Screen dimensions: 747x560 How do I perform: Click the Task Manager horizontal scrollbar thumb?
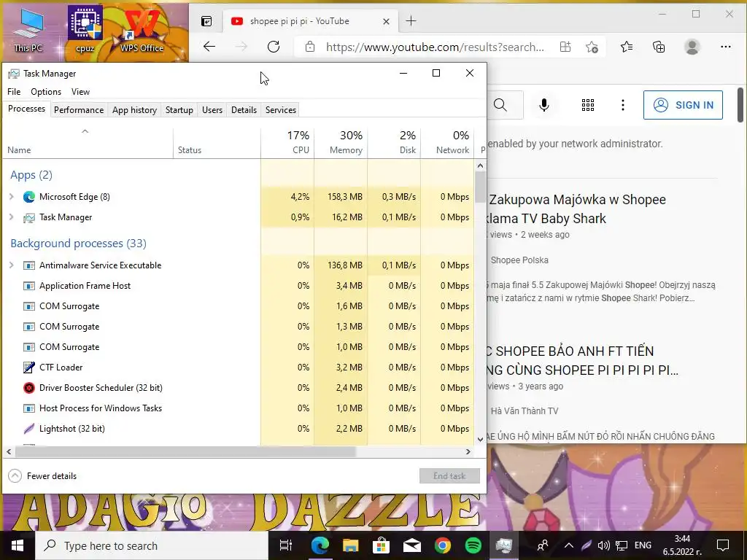point(186,451)
